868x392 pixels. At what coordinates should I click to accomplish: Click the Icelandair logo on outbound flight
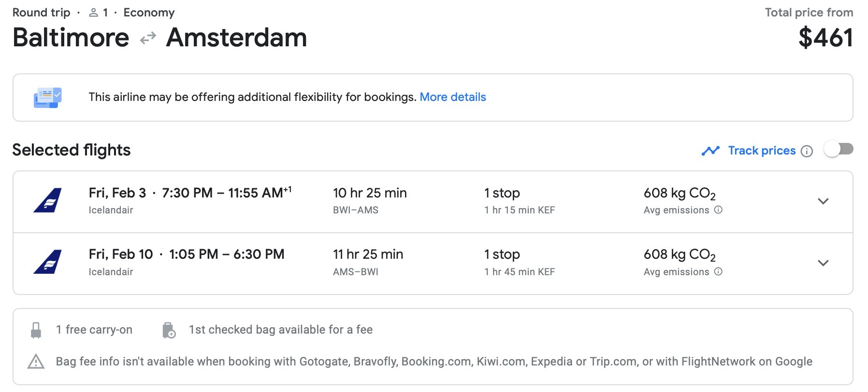click(47, 200)
